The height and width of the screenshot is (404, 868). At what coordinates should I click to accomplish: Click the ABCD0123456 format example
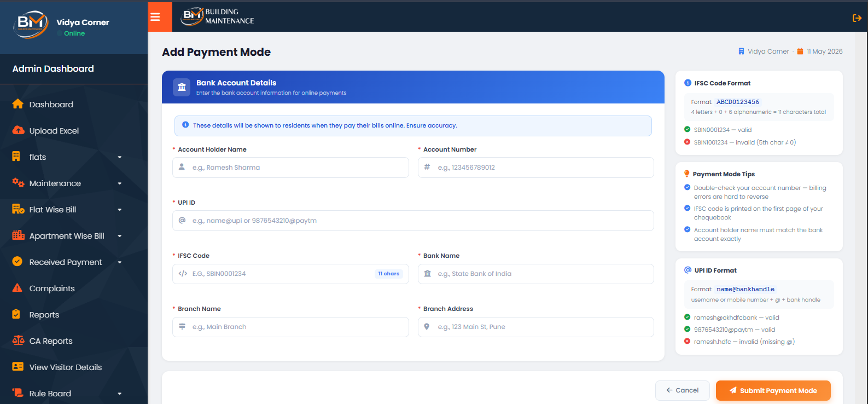738,102
